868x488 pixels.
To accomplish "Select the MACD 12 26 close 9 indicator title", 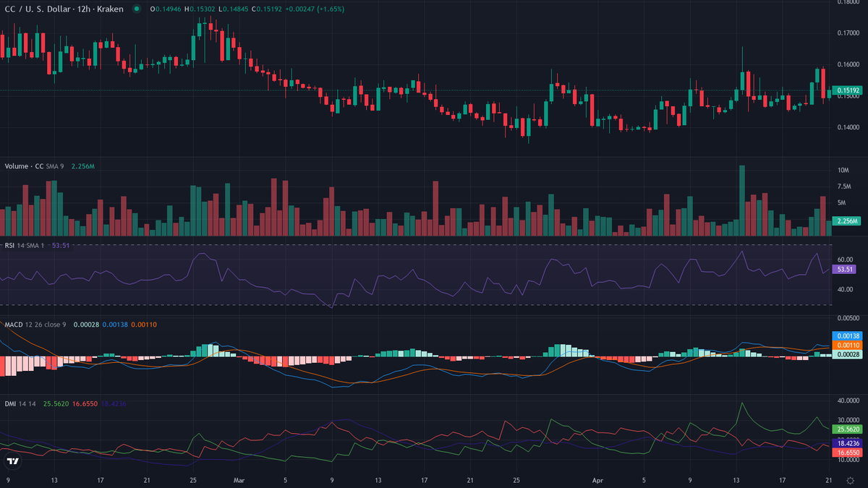I will [35, 325].
